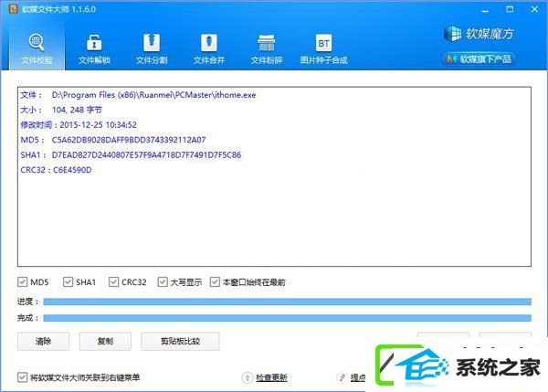Click the SHA1 hash value line
This screenshot has width=548, height=392.
tap(131, 155)
